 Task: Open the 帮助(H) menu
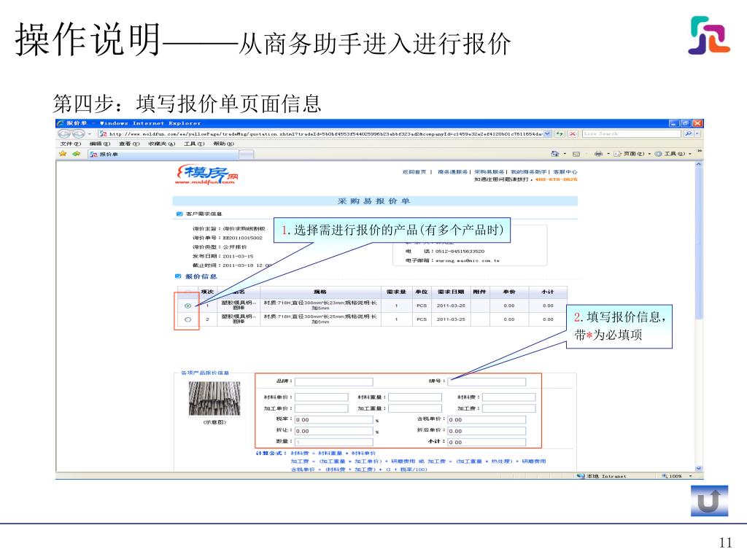(223, 144)
